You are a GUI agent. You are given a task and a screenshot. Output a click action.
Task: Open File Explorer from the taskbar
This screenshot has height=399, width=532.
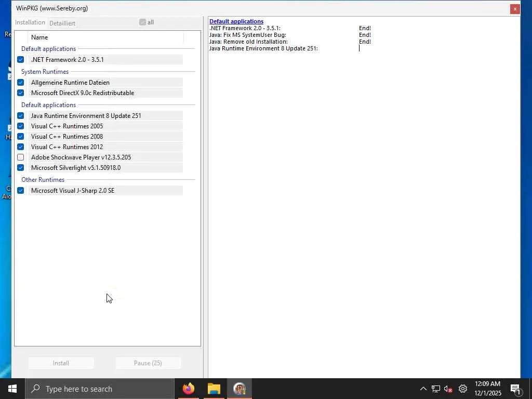click(x=214, y=389)
